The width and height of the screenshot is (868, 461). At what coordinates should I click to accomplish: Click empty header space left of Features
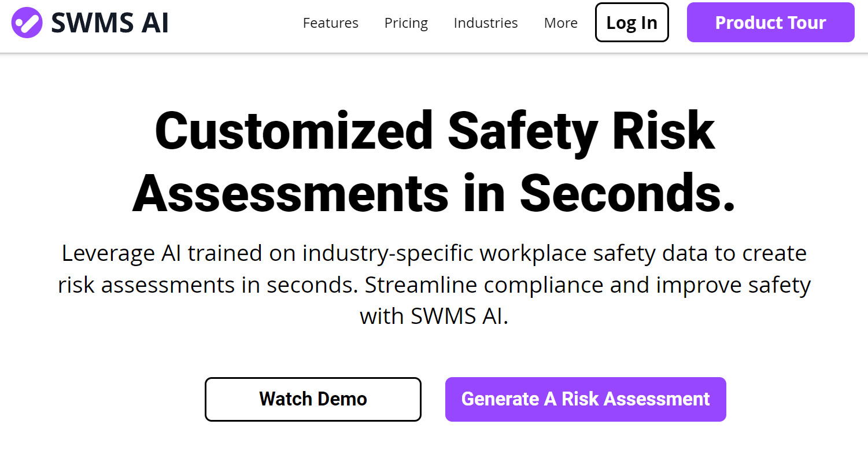pos(234,23)
